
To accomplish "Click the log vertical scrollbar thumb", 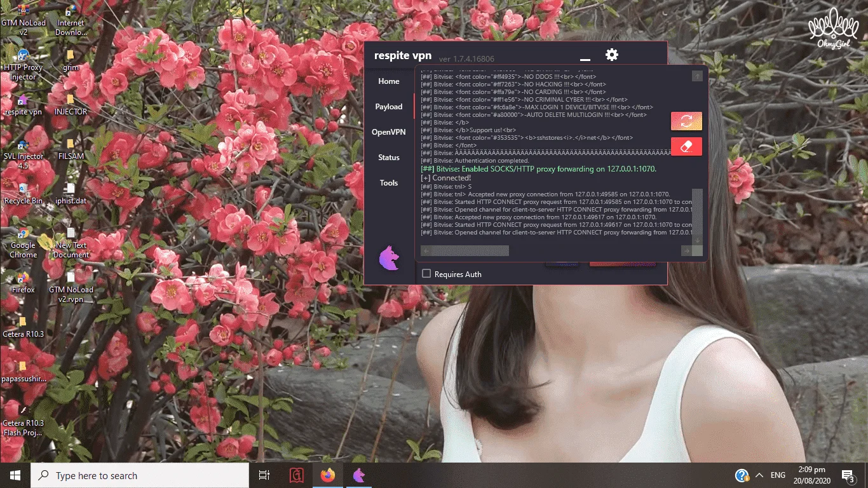I will tap(697, 212).
